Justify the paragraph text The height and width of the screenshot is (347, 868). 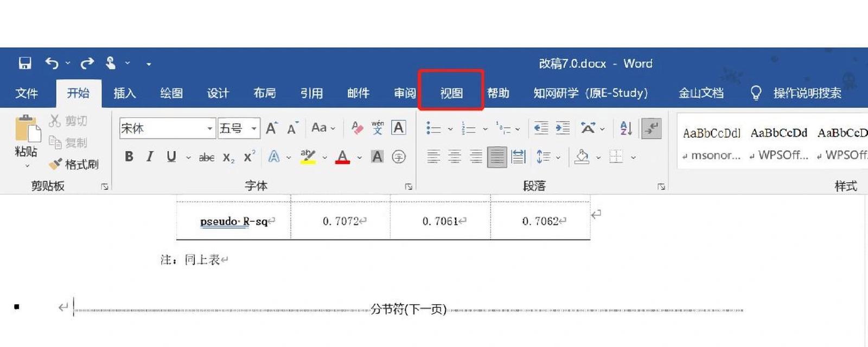point(497,157)
